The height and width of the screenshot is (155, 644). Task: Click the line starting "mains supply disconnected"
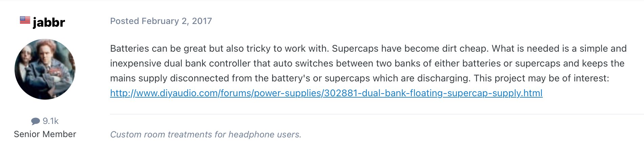coord(360,78)
